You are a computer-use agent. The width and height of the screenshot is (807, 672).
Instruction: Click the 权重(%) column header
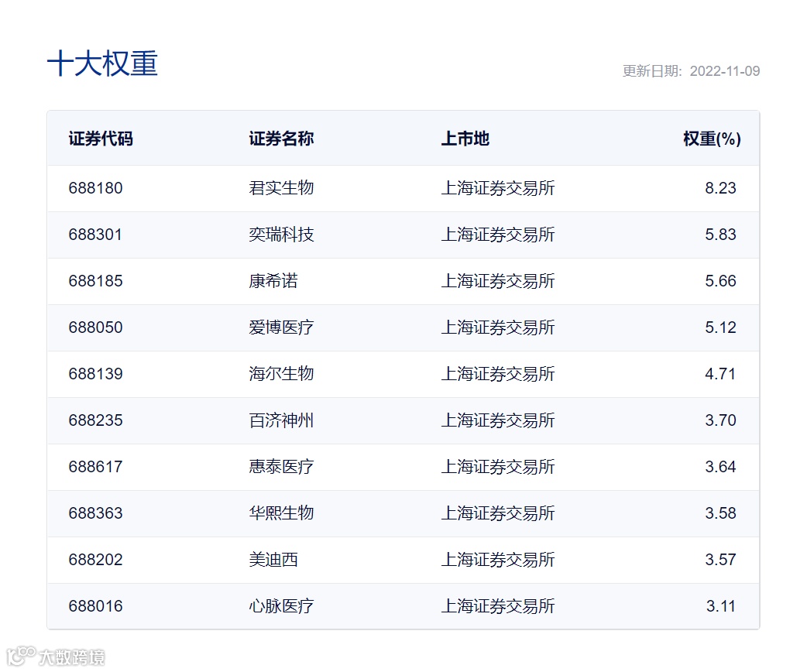pyautogui.click(x=713, y=139)
